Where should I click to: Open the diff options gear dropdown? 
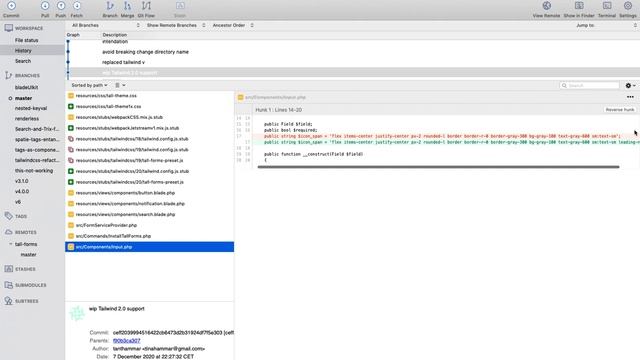coord(631,85)
